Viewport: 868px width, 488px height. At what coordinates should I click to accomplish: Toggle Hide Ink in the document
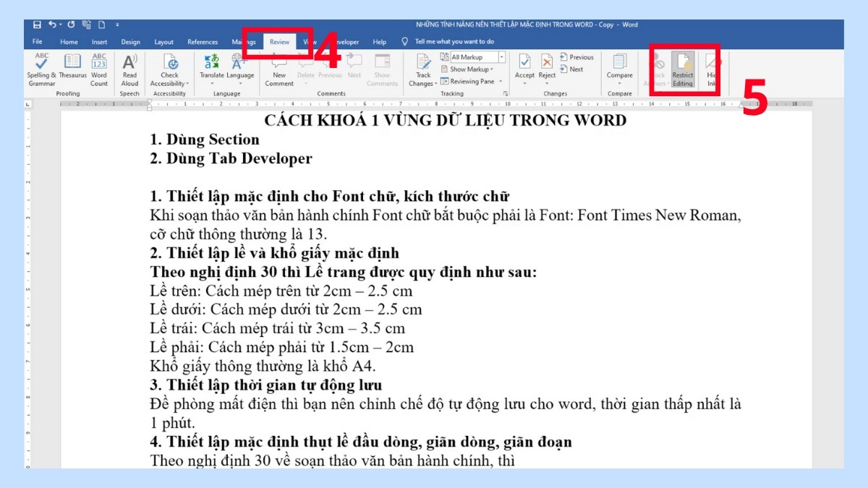712,69
